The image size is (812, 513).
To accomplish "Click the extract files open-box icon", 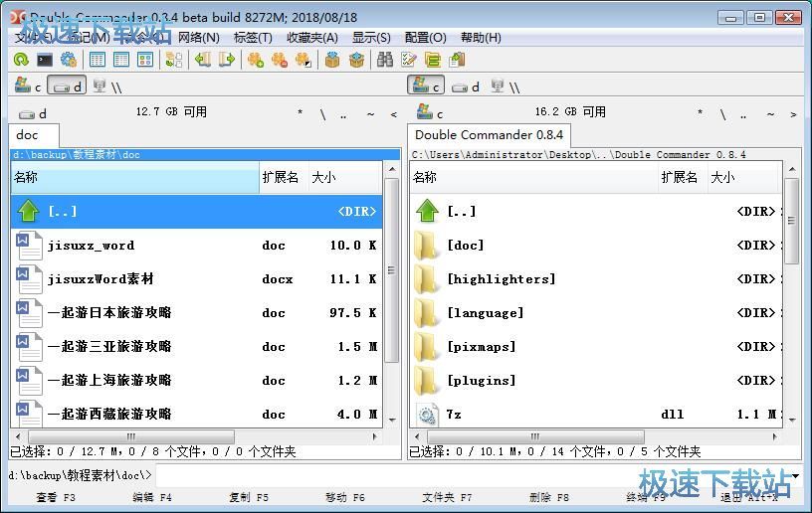I will [356, 60].
